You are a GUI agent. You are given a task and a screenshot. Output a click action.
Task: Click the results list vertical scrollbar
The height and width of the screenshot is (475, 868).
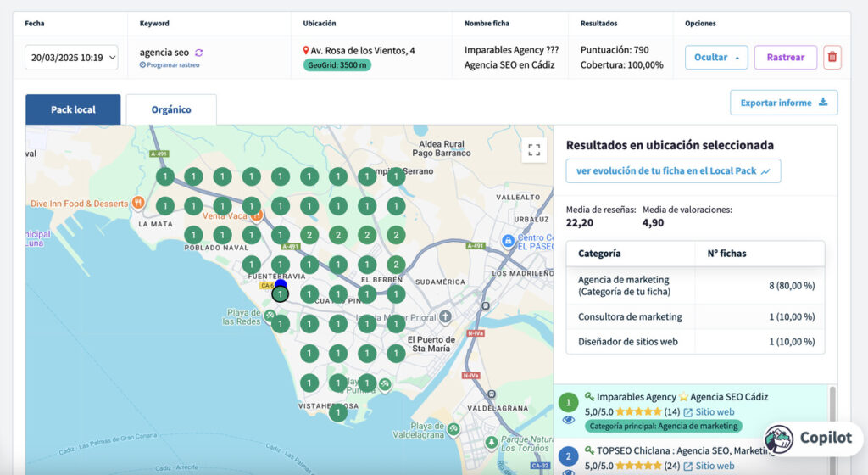click(832, 429)
